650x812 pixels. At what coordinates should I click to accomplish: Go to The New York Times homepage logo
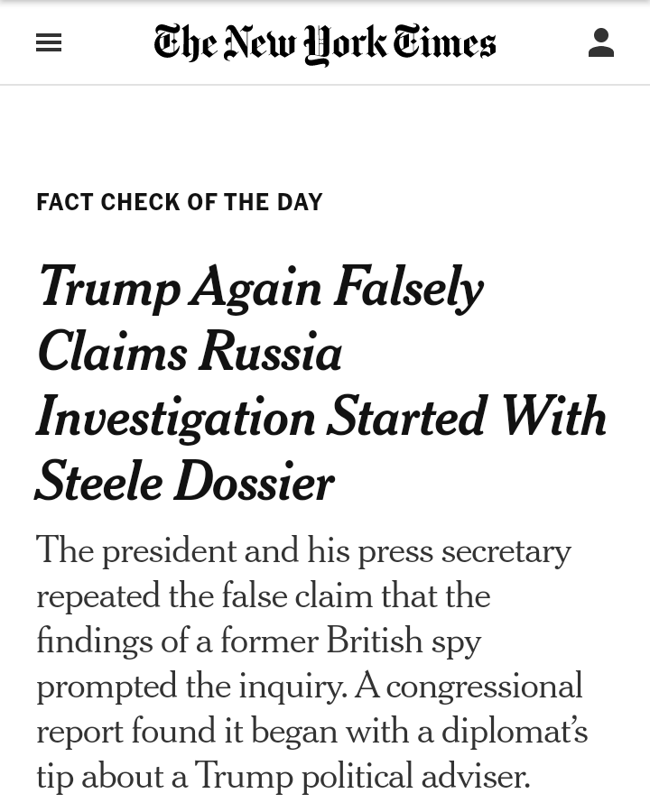(x=324, y=43)
